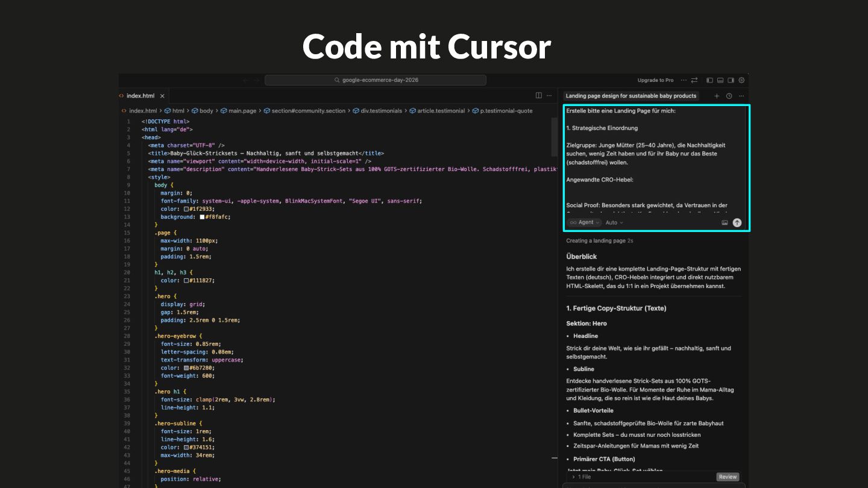868x488 pixels.
Task: Click the 'Bullet-Vorteile' bullet in chat
Action: pos(593,411)
